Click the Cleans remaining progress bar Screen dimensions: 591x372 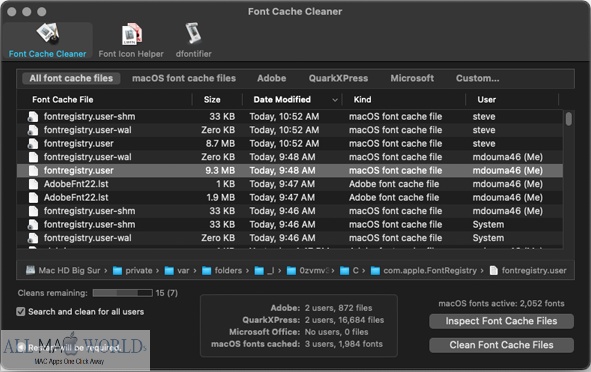(x=122, y=293)
